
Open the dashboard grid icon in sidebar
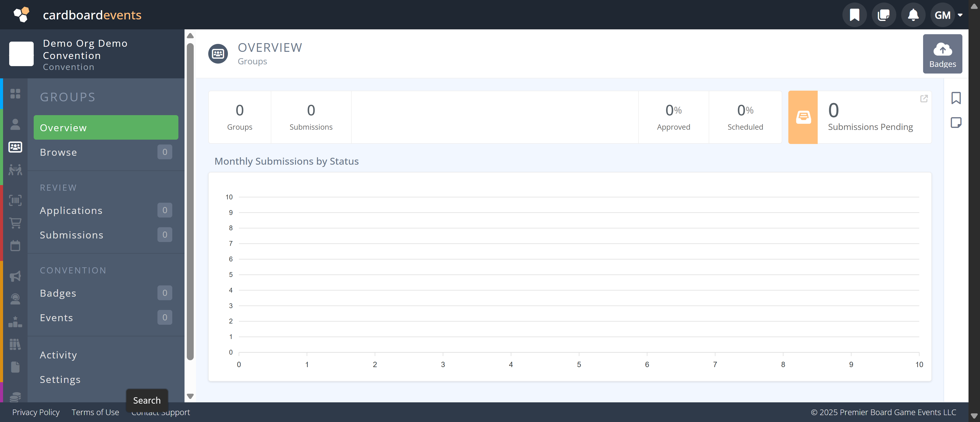[15, 94]
